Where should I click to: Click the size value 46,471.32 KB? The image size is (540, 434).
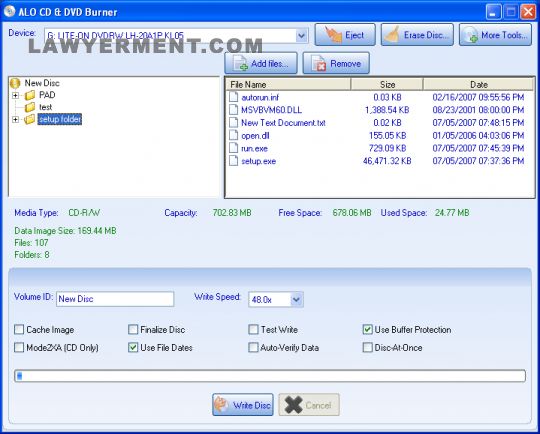pos(387,161)
